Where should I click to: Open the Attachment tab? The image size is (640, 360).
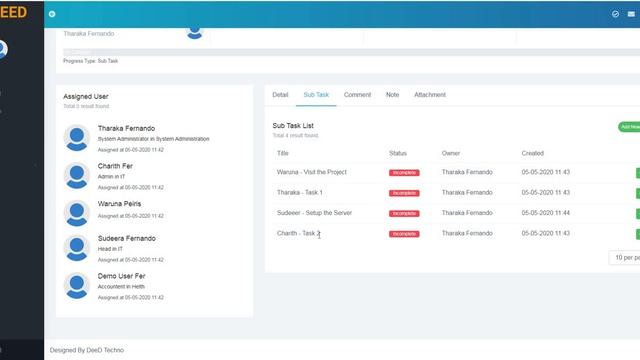(430, 95)
